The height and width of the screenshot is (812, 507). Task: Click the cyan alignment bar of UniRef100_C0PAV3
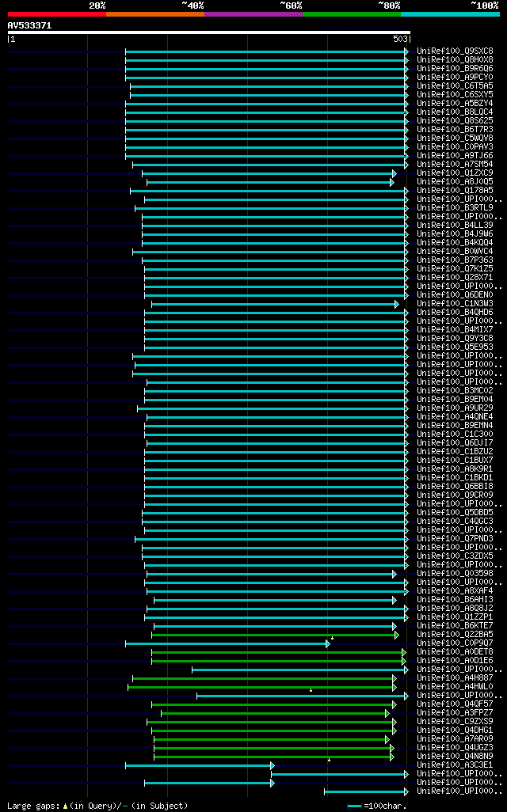[267, 147]
